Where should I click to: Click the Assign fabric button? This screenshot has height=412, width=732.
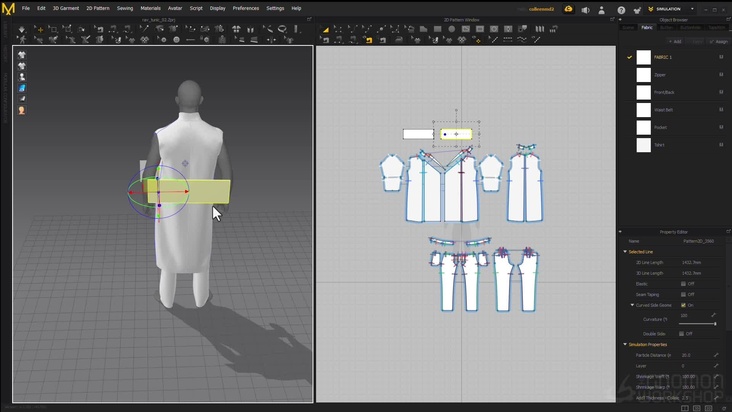719,42
